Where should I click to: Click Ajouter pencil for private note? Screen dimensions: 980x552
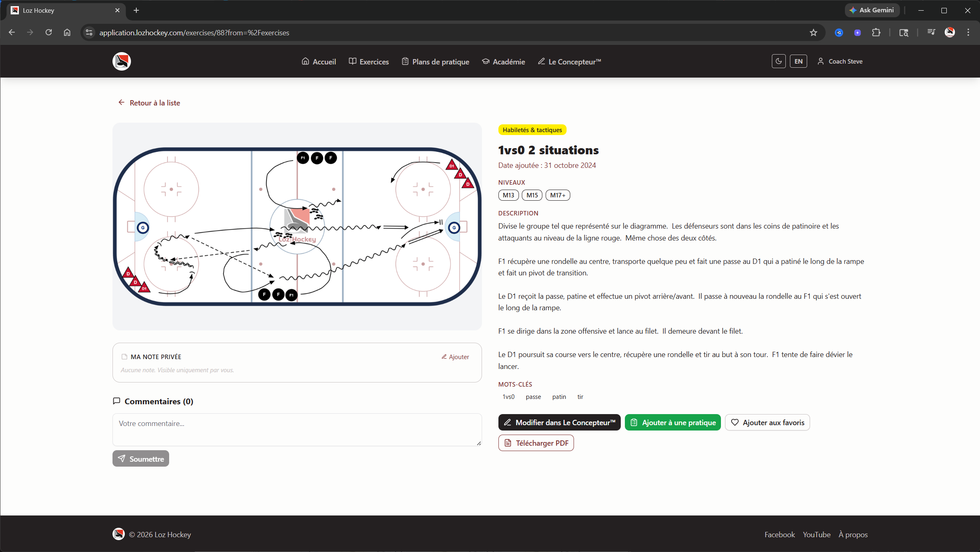pos(455,357)
